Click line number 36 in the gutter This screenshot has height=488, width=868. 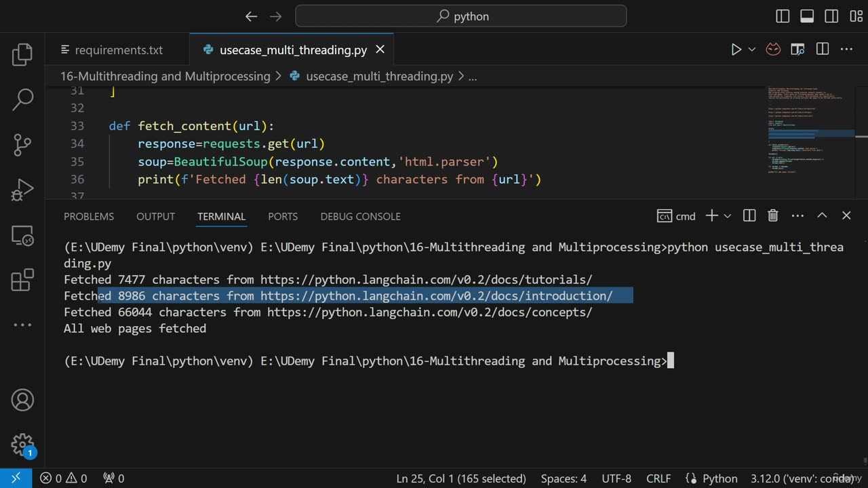(x=77, y=180)
